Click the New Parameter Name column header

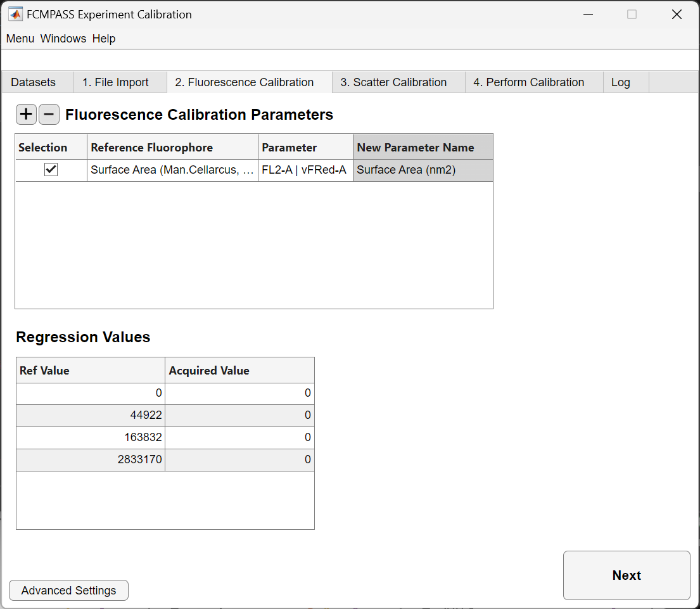[423, 147]
